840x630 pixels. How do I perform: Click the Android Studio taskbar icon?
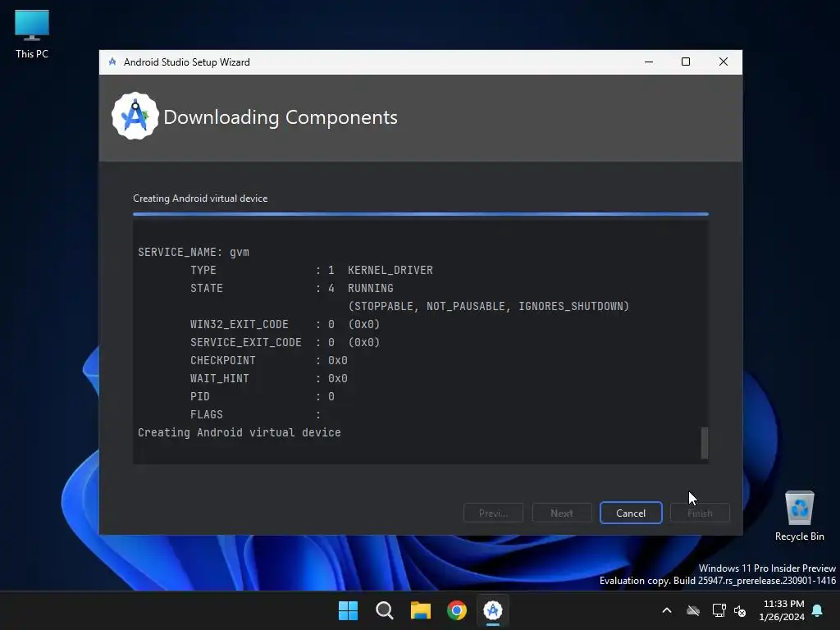click(493, 610)
